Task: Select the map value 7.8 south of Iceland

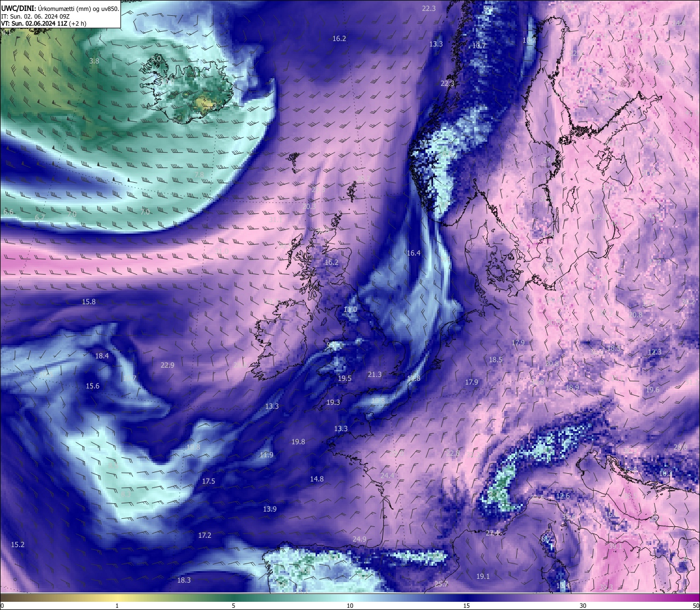Action: click(200, 175)
